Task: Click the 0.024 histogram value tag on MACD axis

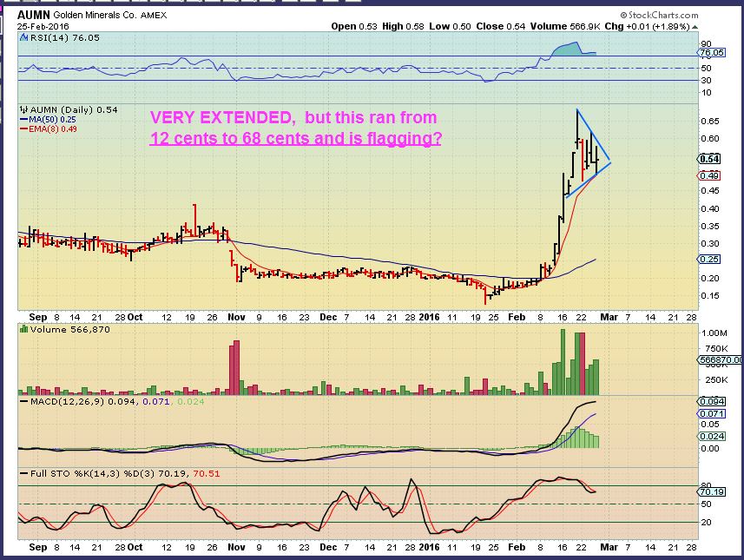Action: pos(712,436)
